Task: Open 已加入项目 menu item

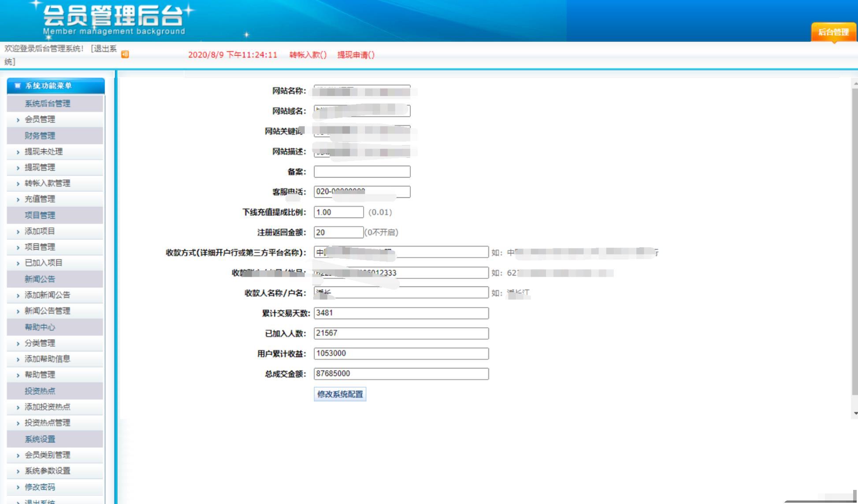Action: click(44, 263)
